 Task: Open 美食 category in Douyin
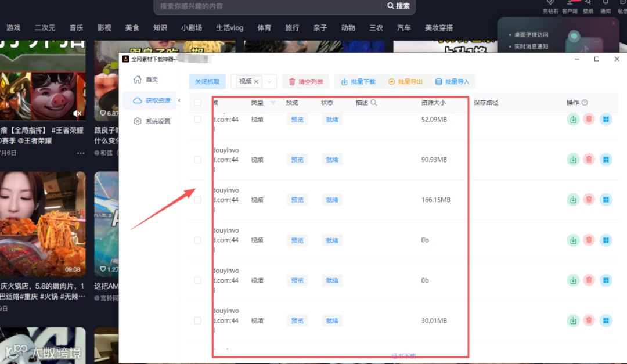click(132, 28)
